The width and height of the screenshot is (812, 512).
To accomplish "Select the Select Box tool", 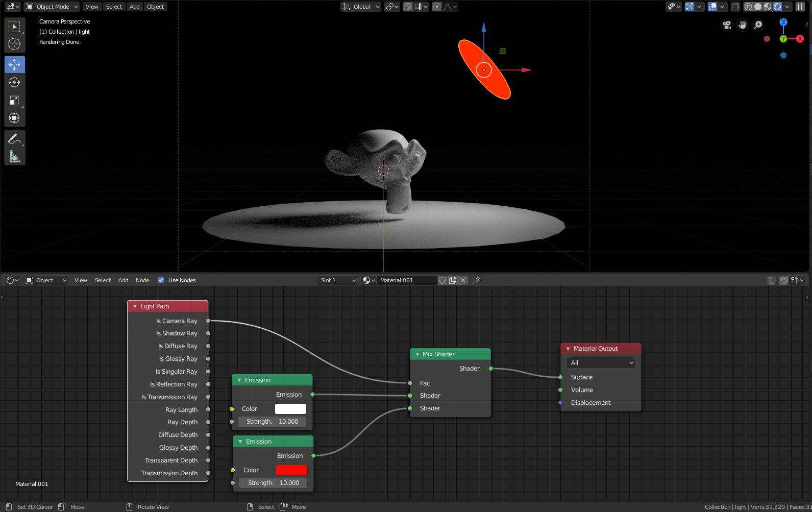I will [x=14, y=27].
